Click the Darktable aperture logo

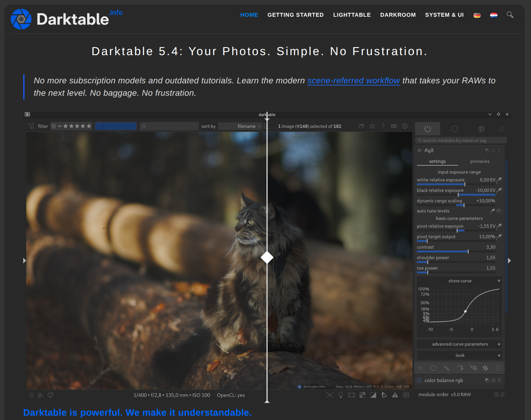click(x=21, y=19)
